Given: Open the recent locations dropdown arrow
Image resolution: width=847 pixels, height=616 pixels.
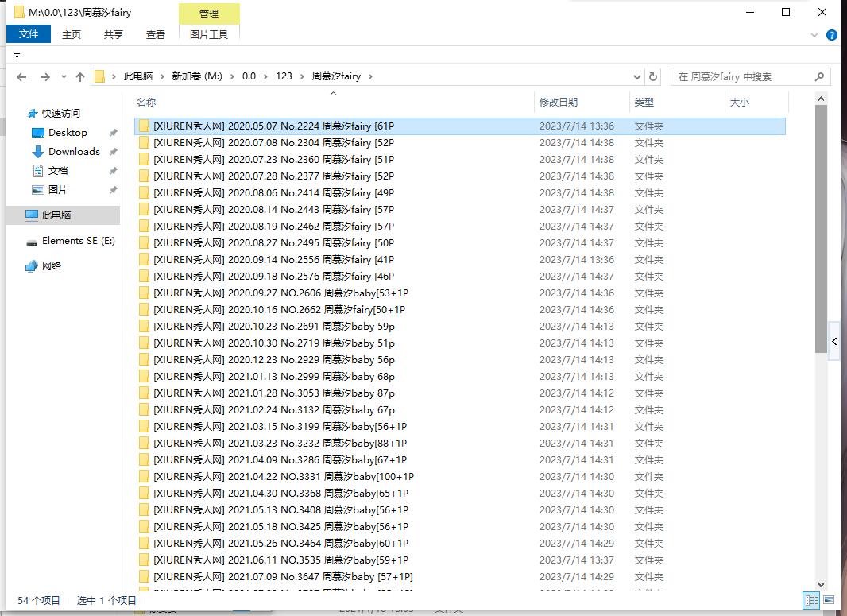Looking at the screenshot, I should click(x=64, y=77).
